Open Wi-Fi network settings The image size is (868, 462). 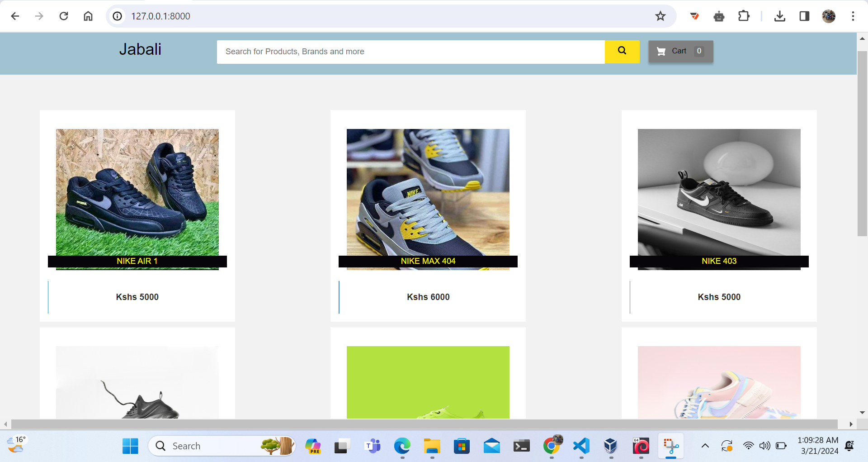click(x=749, y=446)
